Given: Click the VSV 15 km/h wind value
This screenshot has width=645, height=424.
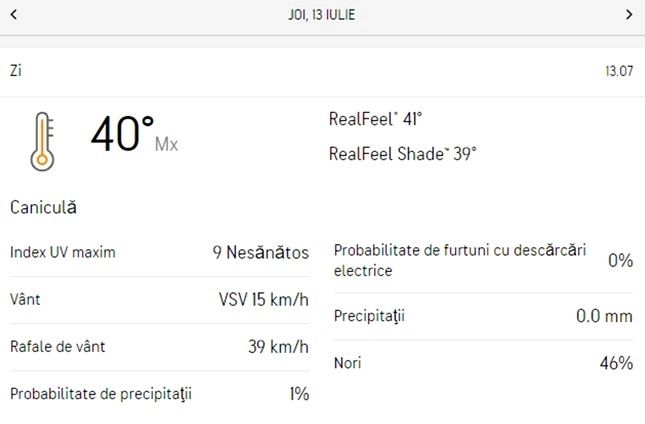Looking at the screenshot, I should (263, 299).
